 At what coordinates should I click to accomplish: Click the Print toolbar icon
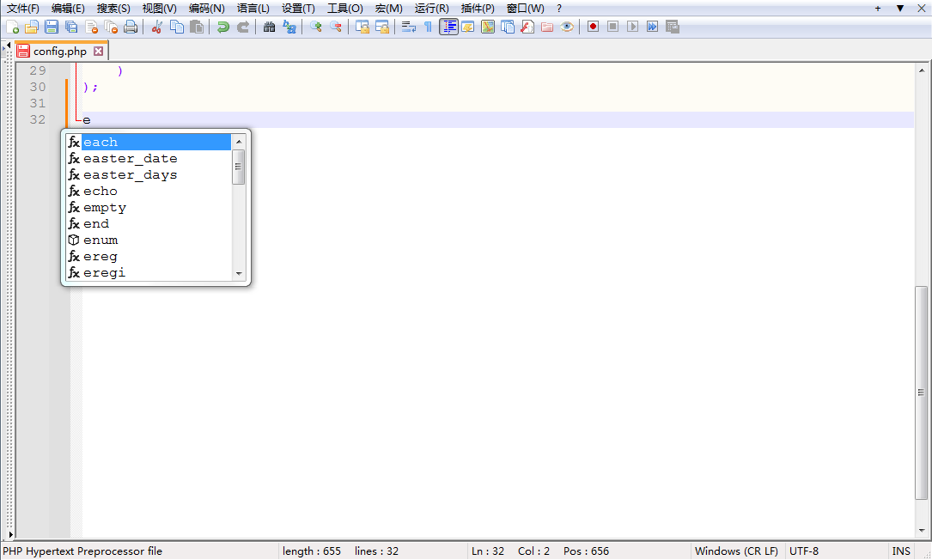(131, 27)
